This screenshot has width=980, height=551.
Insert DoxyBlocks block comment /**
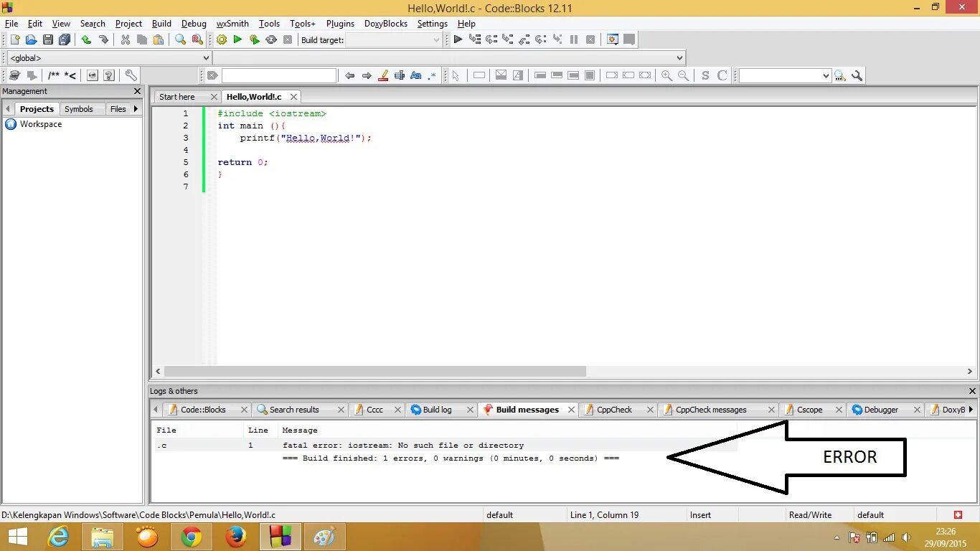(x=54, y=75)
